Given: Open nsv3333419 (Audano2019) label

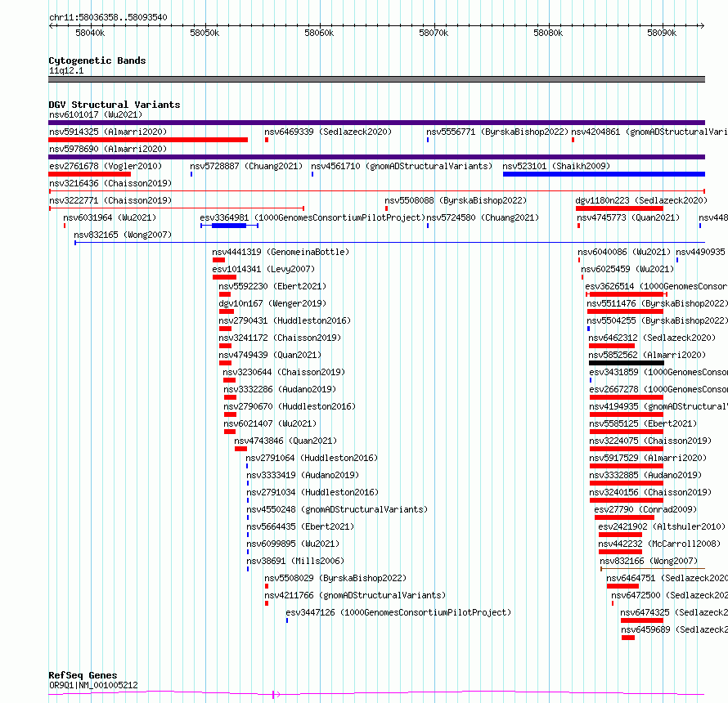Looking at the screenshot, I should [x=303, y=475].
